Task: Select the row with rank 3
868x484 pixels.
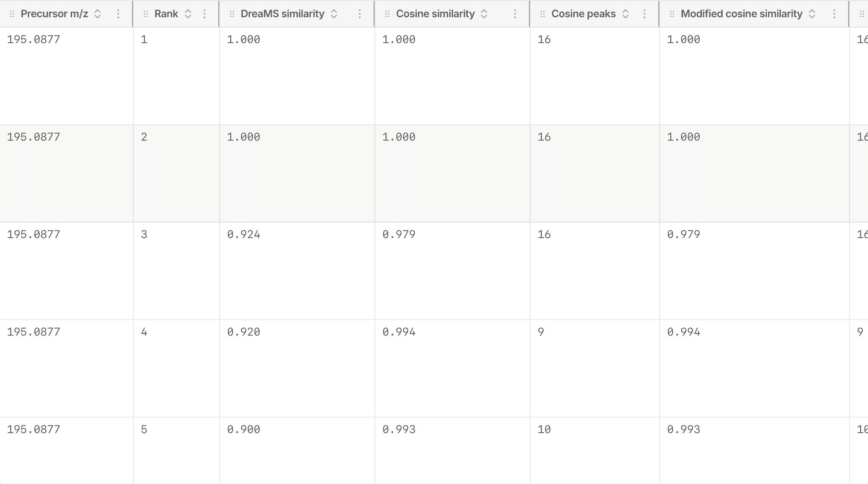Action: pyautogui.click(x=434, y=271)
